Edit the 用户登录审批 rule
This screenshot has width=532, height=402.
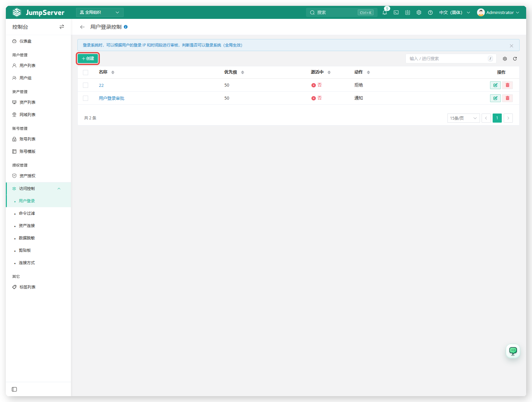tap(495, 98)
